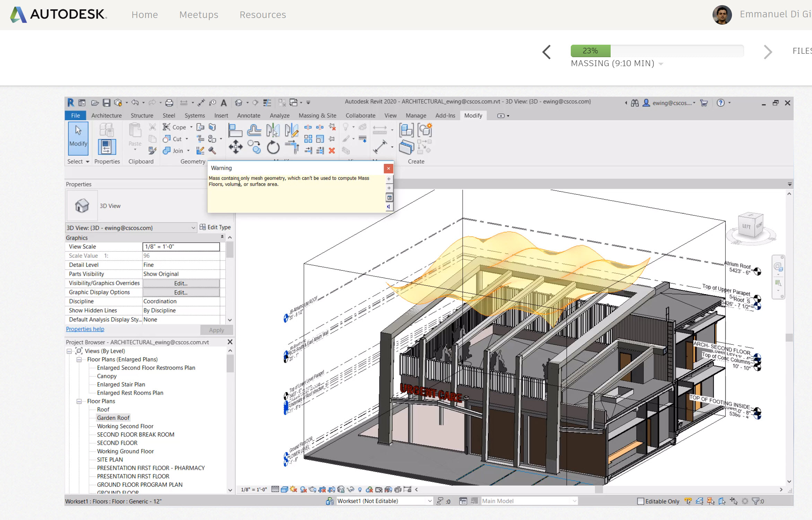The image size is (812, 520).
Task: Expand the MASSING progress dropdown arrow
Action: (x=661, y=63)
